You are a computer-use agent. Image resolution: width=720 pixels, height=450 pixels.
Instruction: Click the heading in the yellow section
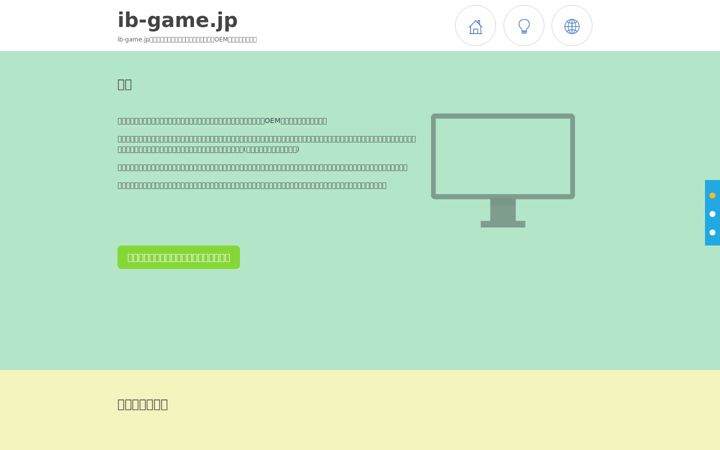142,404
